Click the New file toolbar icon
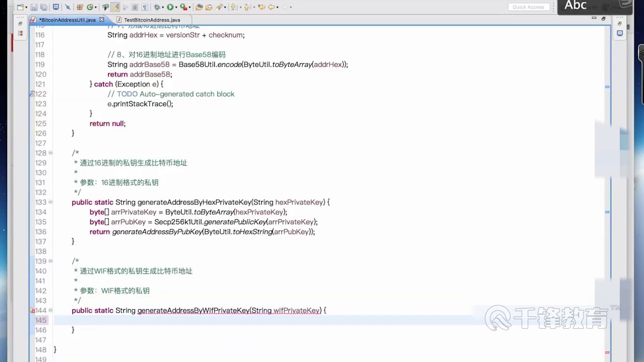The image size is (644, 362). click(x=20, y=7)
